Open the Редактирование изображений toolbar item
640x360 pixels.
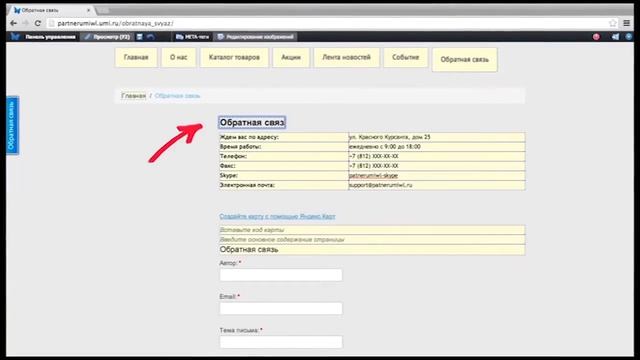(256, 37)
